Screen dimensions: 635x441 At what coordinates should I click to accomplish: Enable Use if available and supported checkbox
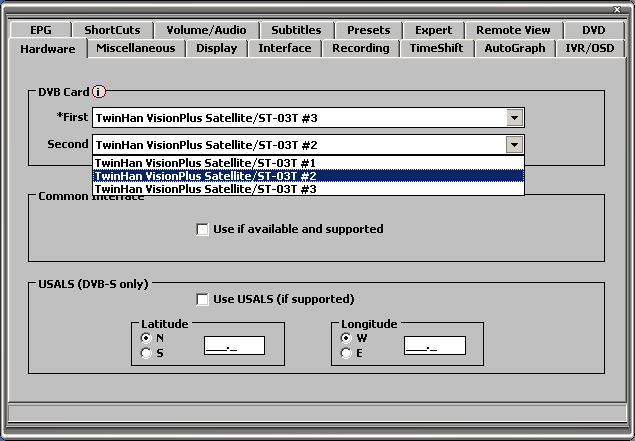point(202,229)
